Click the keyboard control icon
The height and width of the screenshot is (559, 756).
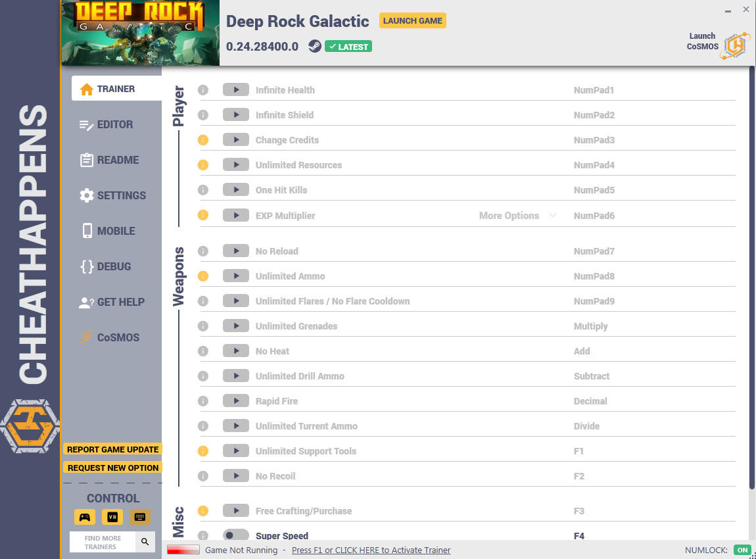[140, 517]
